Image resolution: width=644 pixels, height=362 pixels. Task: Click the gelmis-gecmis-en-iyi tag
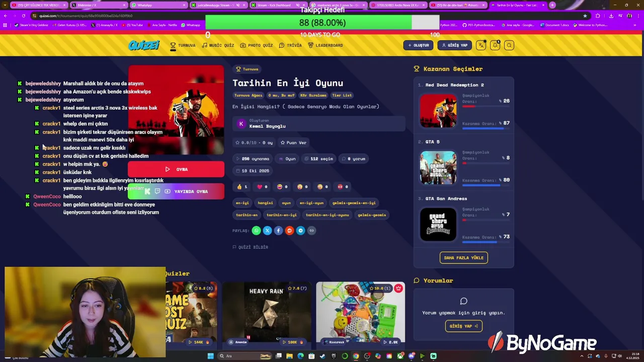click(x=354, y=203)
